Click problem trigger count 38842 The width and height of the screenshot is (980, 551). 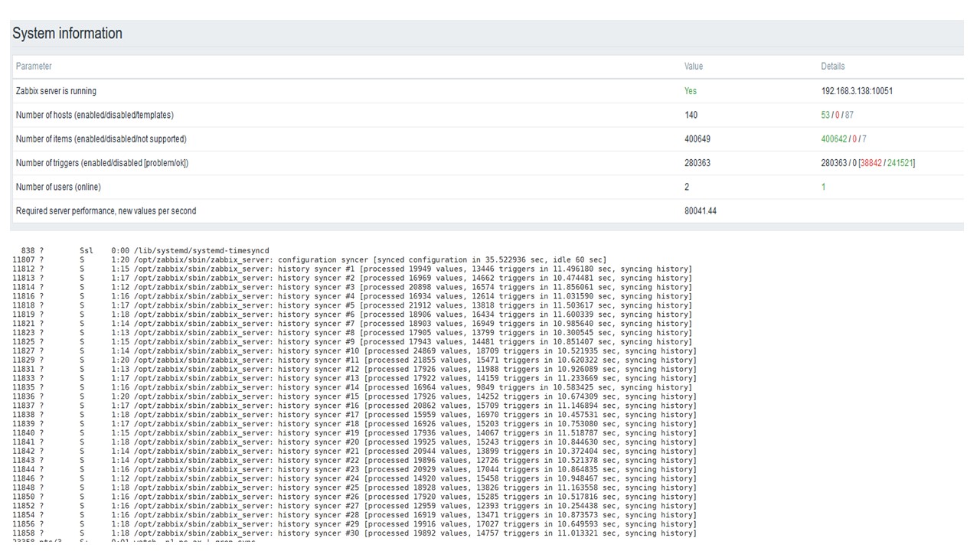(x=872, y=163)
